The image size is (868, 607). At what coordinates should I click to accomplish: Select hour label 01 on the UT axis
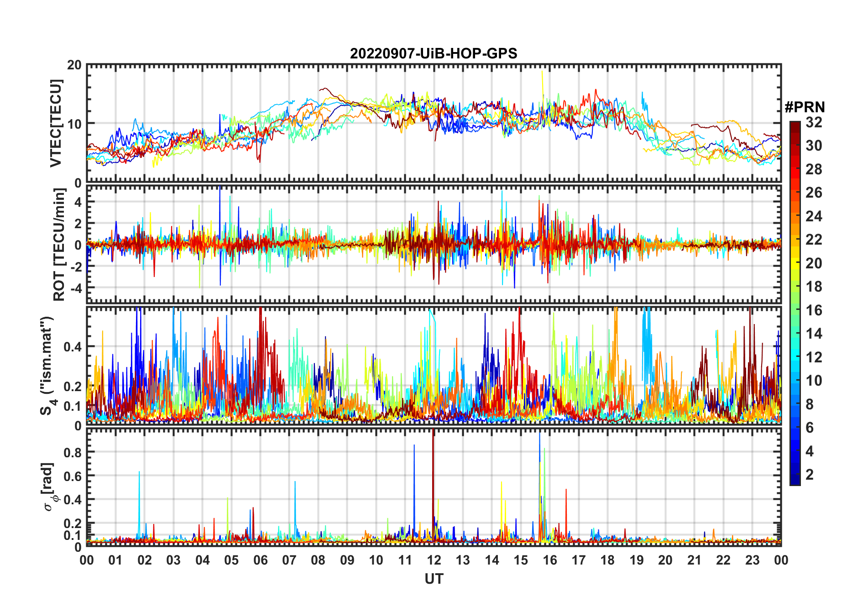point(115,560)
